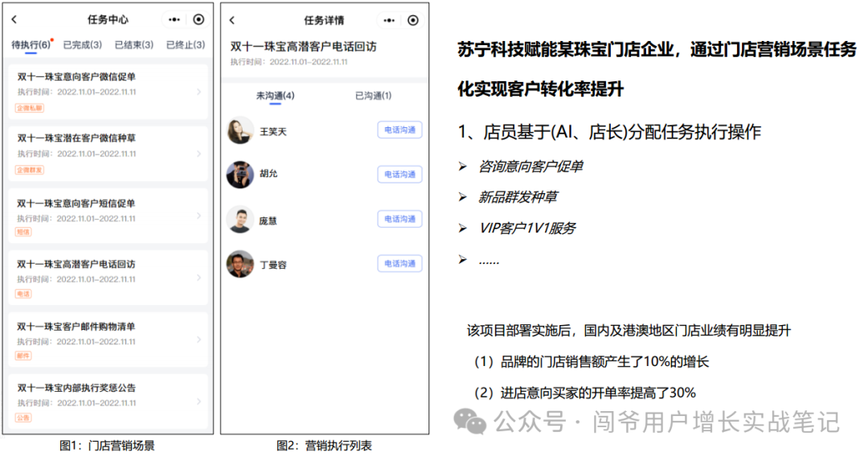Click the 电话 tag
The width and height of the screenshot is (868, 457).
(23, 294)
